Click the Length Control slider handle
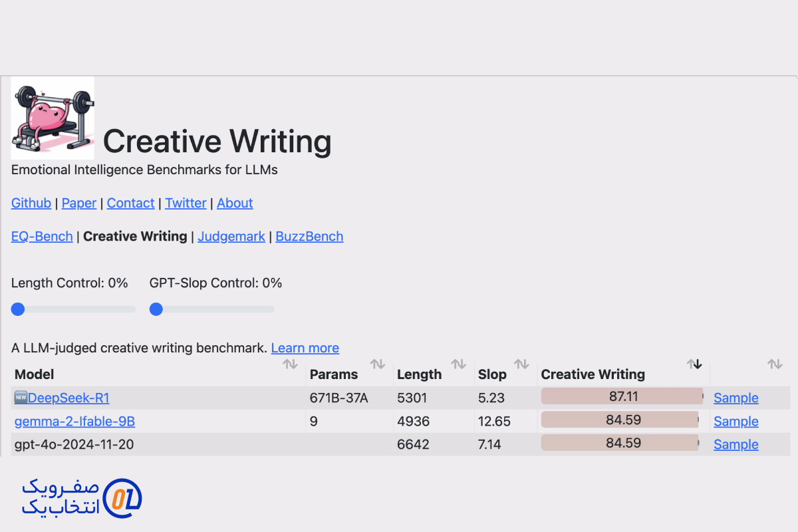The height and width of the screenshot is (532, 798). 18,309
